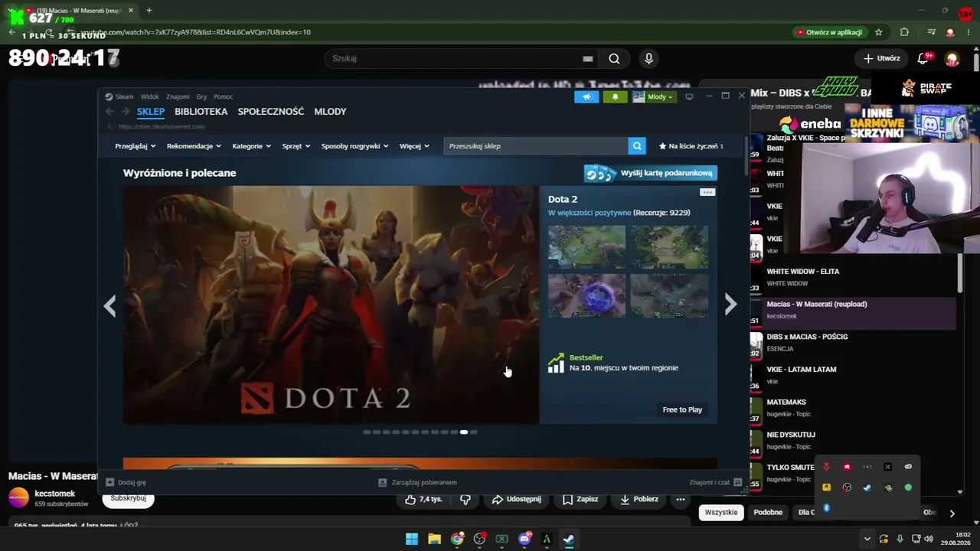
Task: Expand Sposoby rozgrywki dropdown
Action: (354, 146)
